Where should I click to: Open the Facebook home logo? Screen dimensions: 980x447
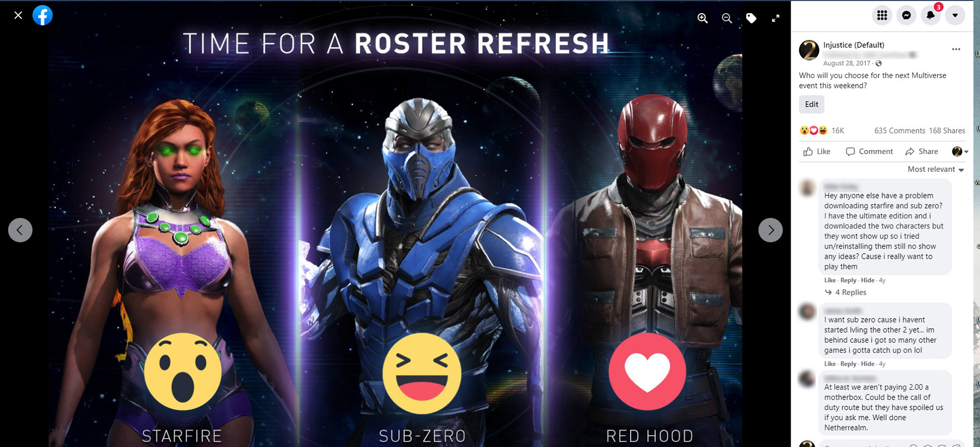(x=43, y=15)
